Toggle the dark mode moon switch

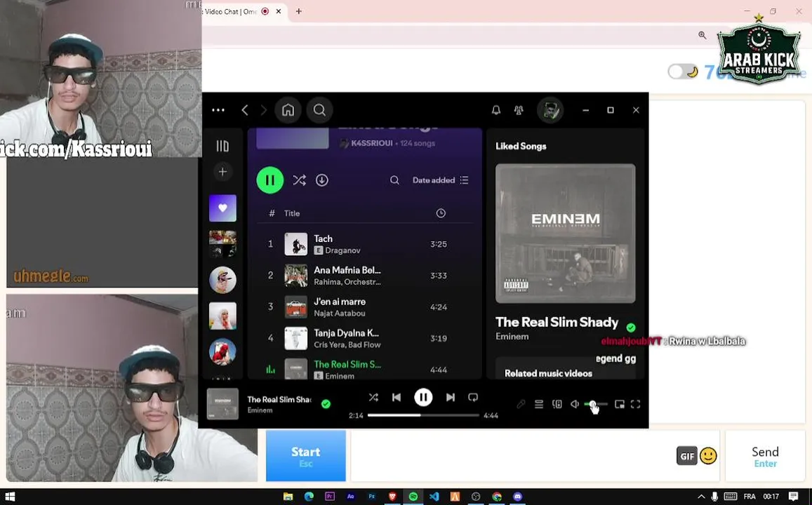coord(683,72)
